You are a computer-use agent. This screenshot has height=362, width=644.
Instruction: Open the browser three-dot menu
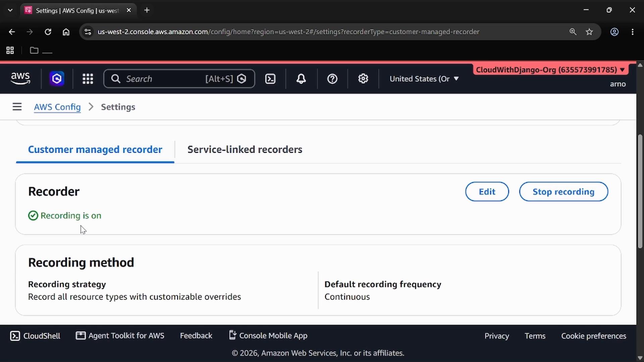tap(633, 32)
